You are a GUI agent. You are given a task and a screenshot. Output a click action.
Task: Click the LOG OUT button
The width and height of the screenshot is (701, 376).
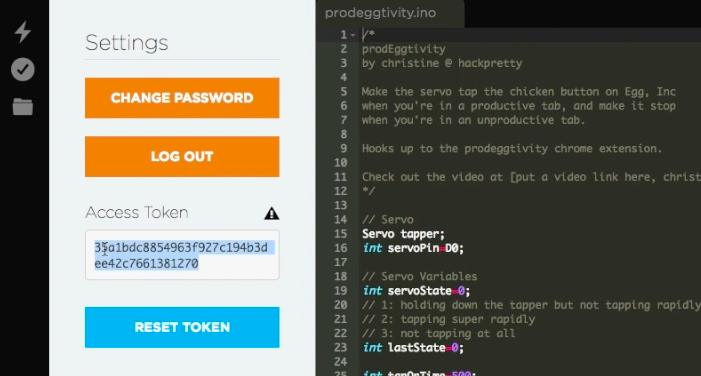[x=182, y=156]
